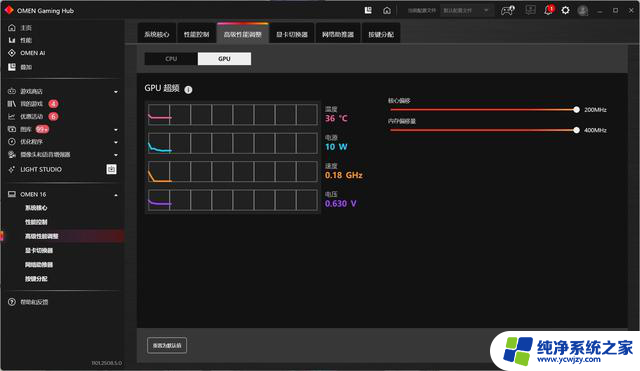This screenshot has height=371, width=640.
Task: Click the 200MHz core offset slider handle
Action: point(576,109)
